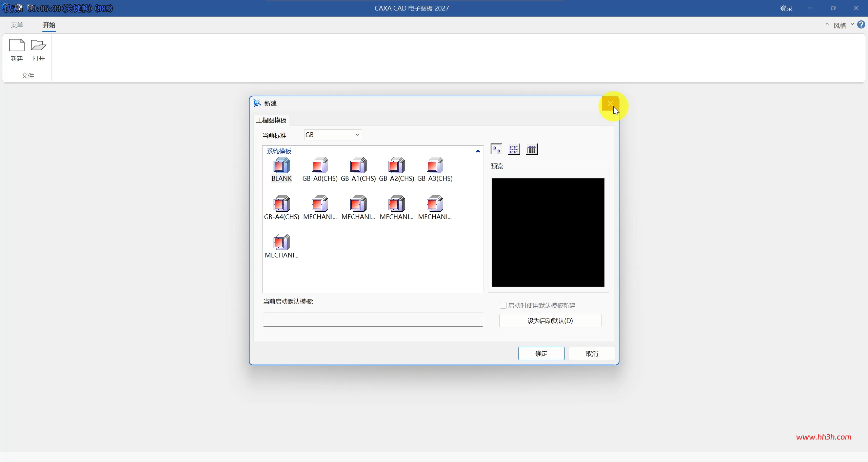Restore down the CAXA CAD window
868x462 pixels.
833,8
